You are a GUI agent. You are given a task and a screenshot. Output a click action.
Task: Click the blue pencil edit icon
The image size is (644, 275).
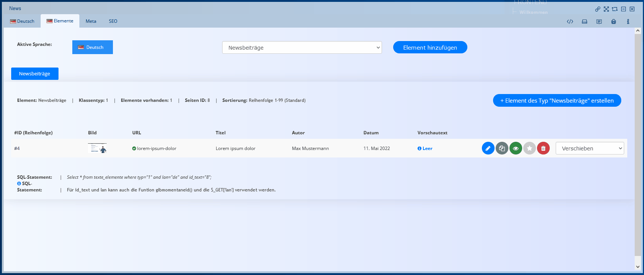(488, 148)
